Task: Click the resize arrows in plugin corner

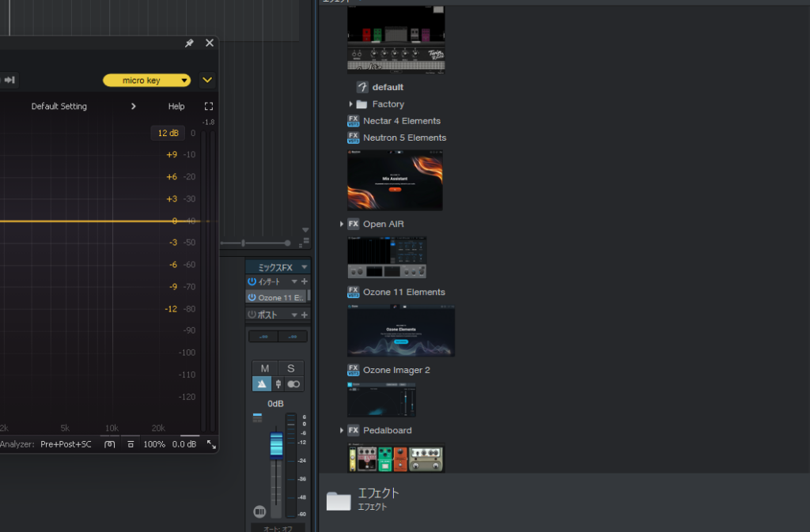Action: (x=211, y=444)
